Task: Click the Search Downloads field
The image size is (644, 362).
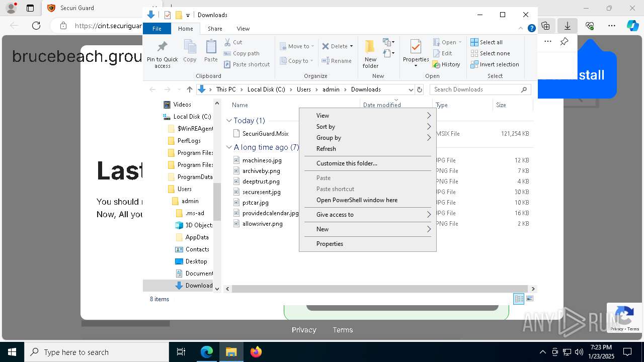Action: coord(480,89)
